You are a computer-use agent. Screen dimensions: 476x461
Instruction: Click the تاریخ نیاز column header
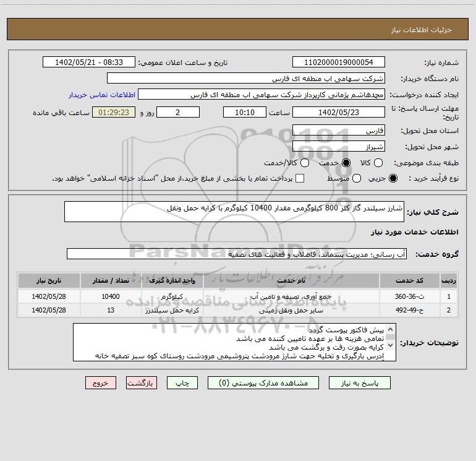point(49,280)
